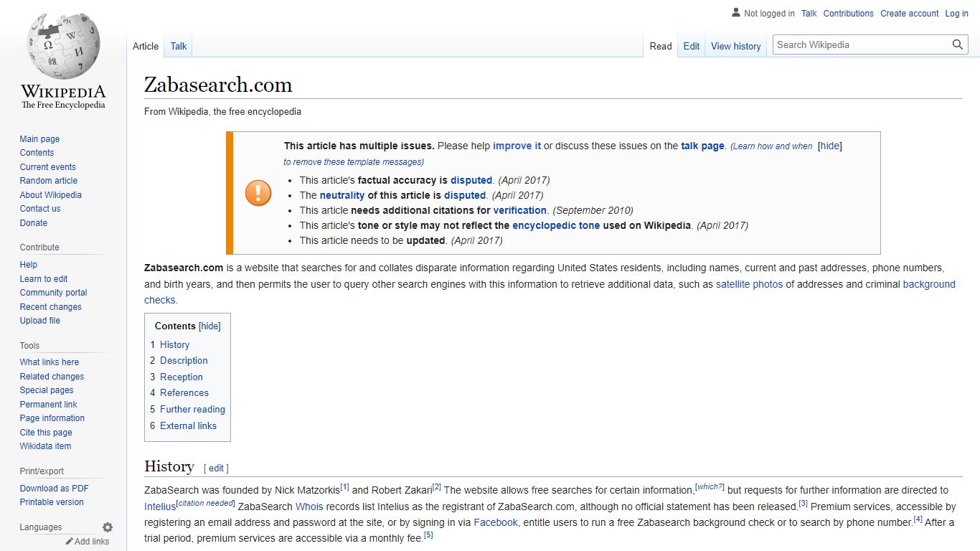Click the Whois link

[309, 507]
